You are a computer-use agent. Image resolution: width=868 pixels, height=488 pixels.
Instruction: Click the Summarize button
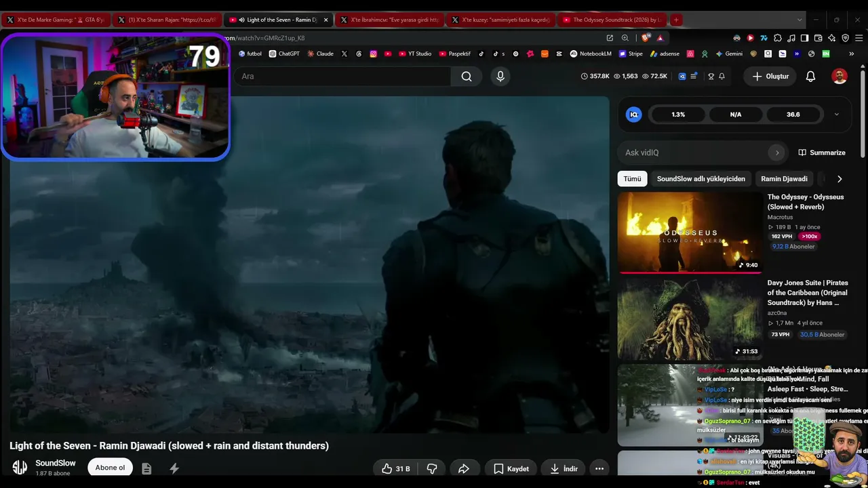click(x=822, y=152)
